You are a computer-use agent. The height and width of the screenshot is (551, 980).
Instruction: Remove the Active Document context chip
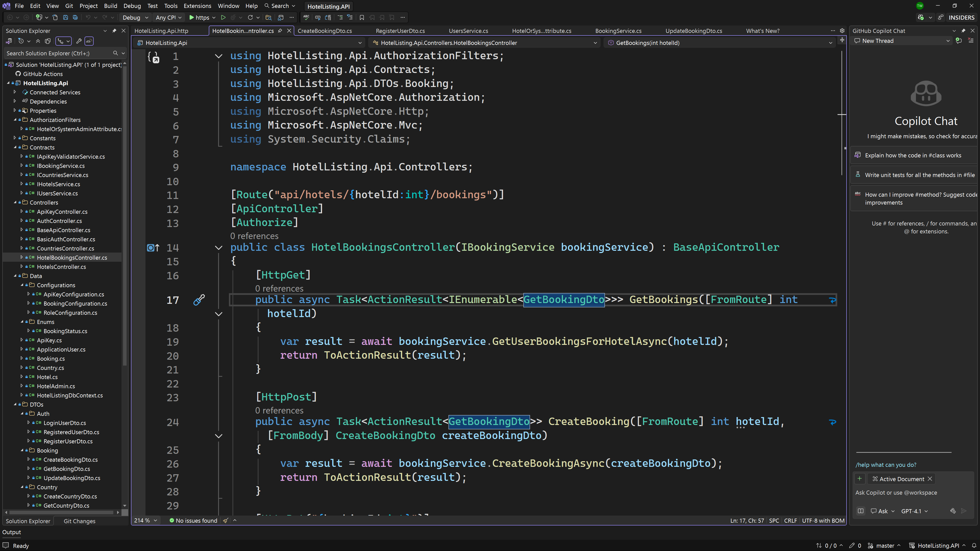(930, 479)
